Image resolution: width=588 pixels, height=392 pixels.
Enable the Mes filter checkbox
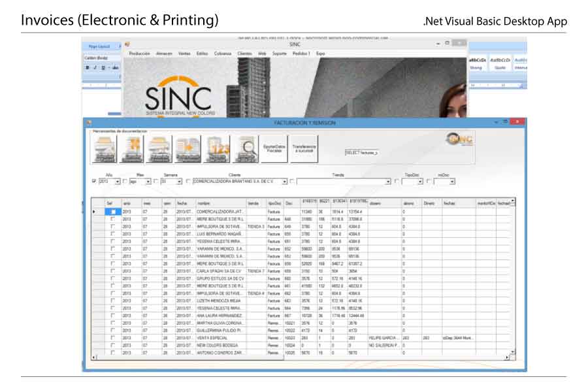tap(125, 181)
